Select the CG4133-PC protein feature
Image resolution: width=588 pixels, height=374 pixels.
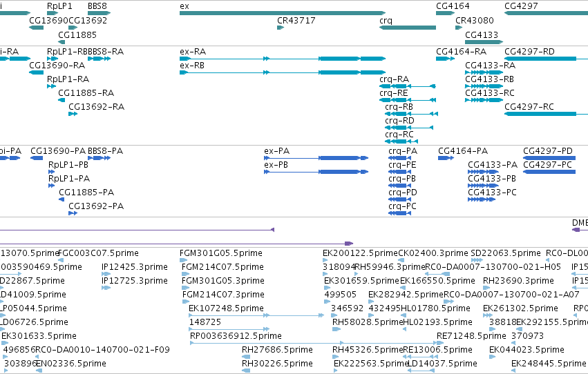(482, 199)
